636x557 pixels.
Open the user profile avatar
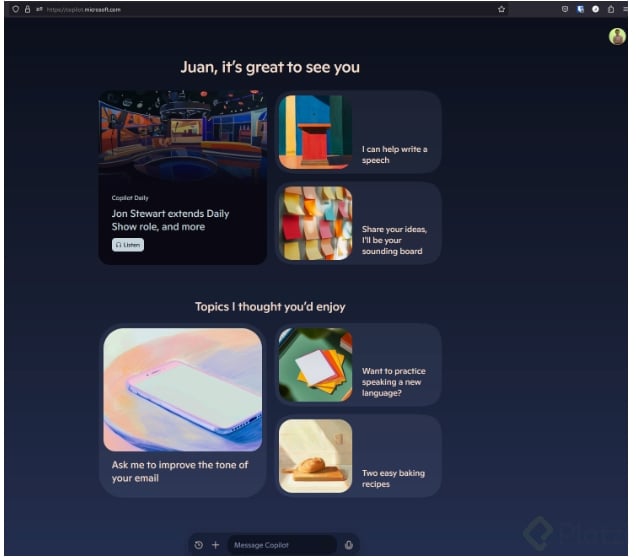(617, 37)
